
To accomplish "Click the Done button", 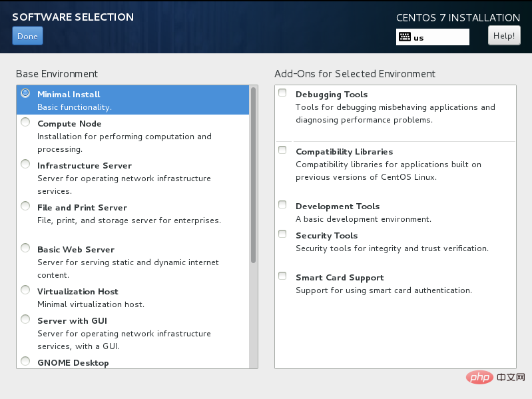I will click(27, 36).
